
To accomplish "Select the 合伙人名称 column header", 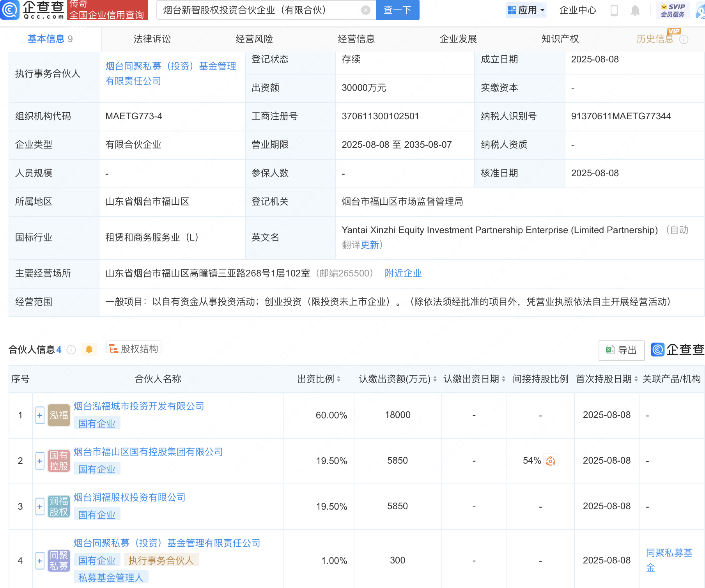I will point(158,379).
